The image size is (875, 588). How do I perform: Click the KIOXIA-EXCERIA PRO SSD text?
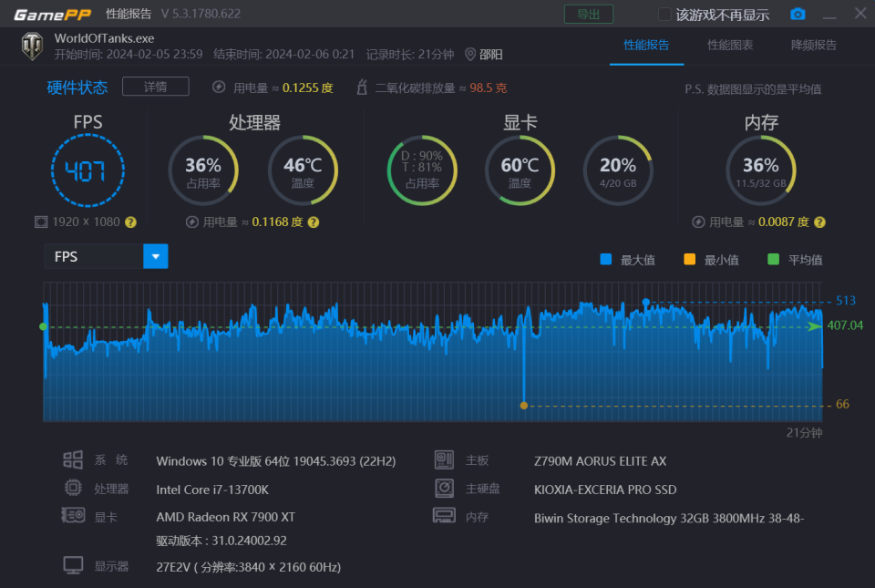605,490
